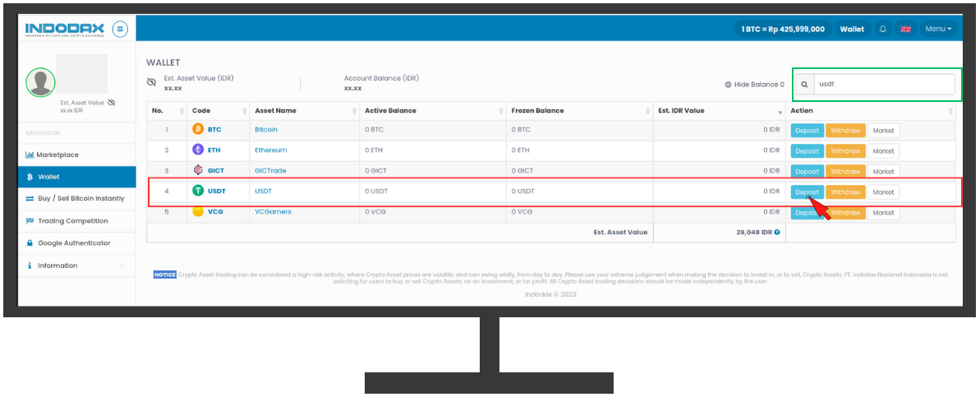The width and height of the screenshot is (980, 397).
Task: Click the Indodax logo
Action: click(x=65, y=30)
